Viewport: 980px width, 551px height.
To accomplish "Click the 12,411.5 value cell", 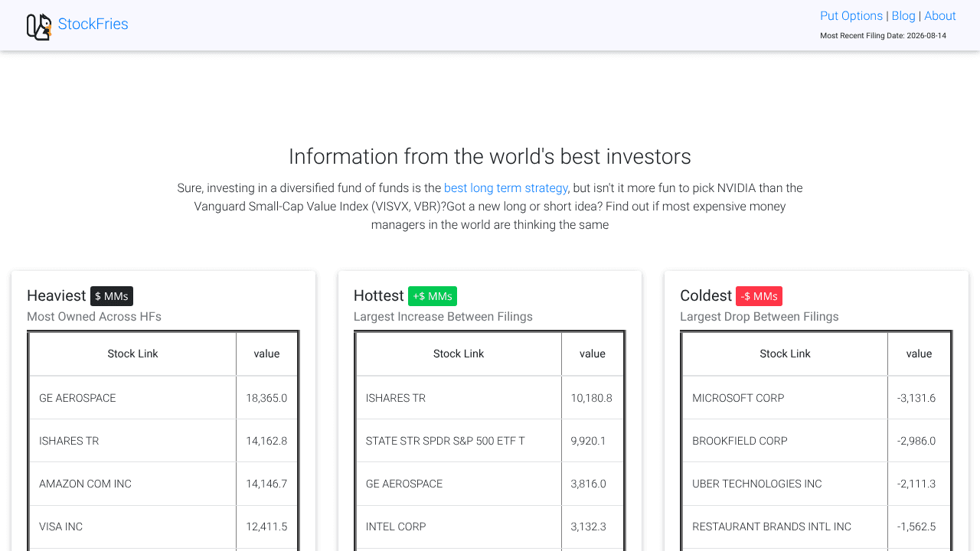I will [266, 527].
